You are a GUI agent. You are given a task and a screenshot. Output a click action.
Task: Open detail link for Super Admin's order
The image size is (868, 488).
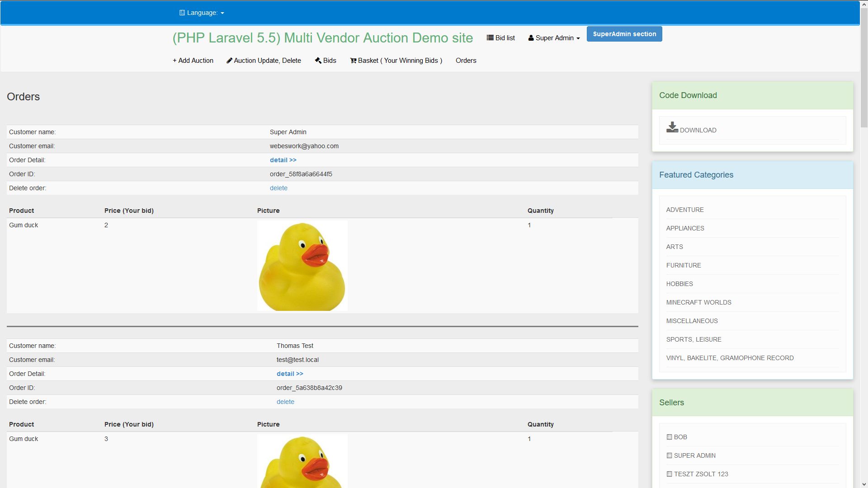283,160
